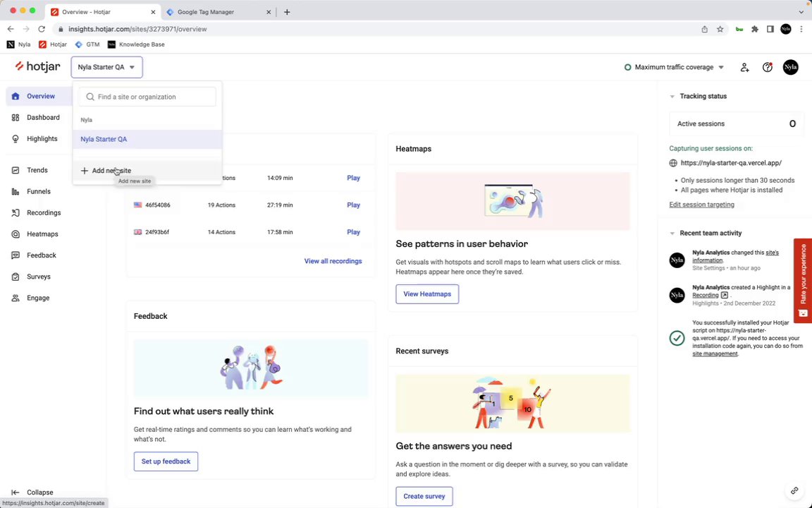The image size is (812, 508).
Task: Click the invite team member icon
Action: coord(744,67)
